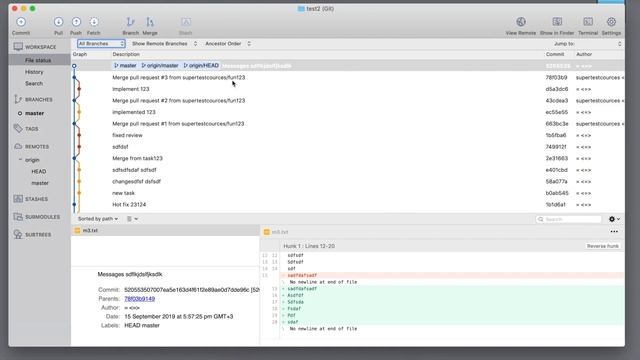Open the Sorted by path dropdown
Image resolution: width=640 pixels, height=360 pixels.
point(98,219)
